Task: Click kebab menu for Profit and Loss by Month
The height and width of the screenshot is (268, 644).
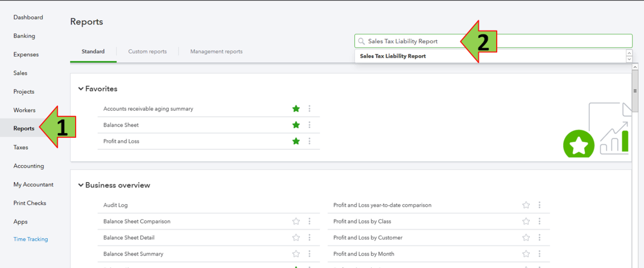Action: tap(539, 254)
